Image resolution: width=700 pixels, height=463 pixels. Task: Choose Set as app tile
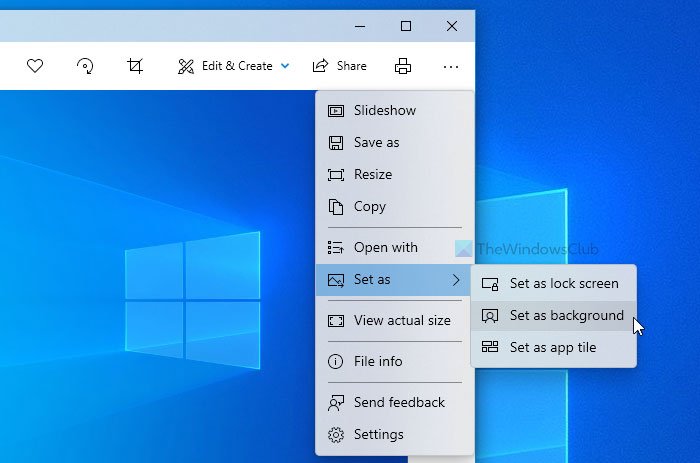[x=552, y=347]
